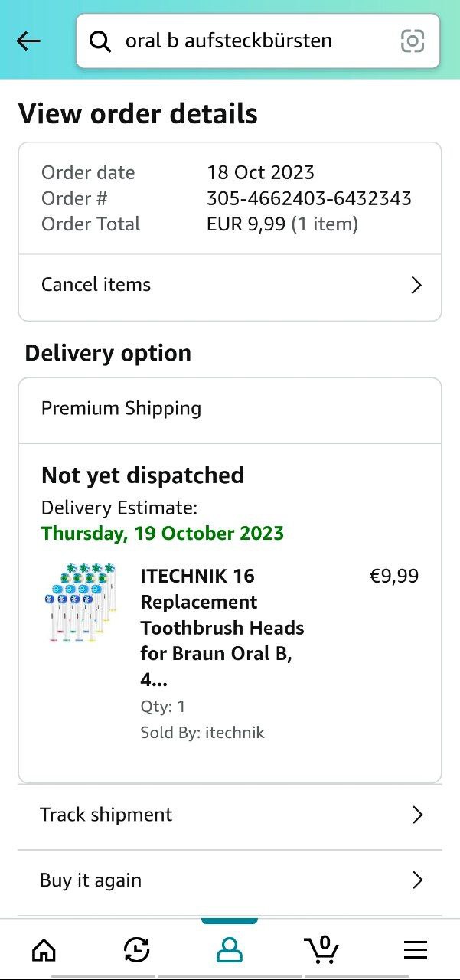Tap the back arrow icon
460x980 pixels.
pyautogui.click(x=28, y=41)
